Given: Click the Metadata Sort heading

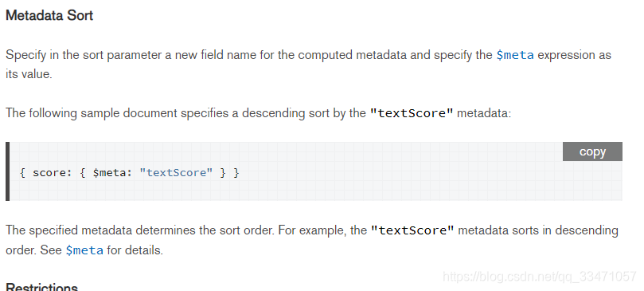Looking at the screenshot, I should 49,16.
